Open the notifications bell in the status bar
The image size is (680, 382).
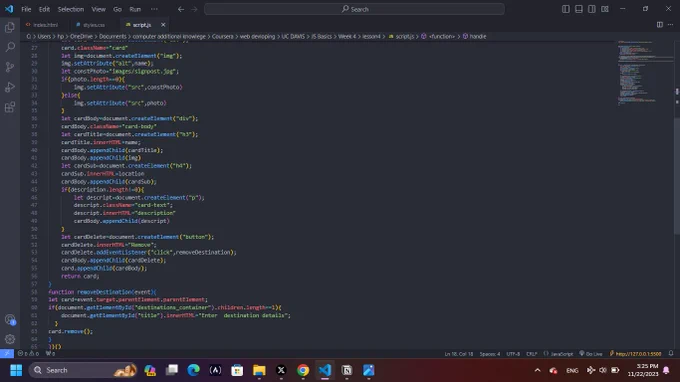[671, 354]
